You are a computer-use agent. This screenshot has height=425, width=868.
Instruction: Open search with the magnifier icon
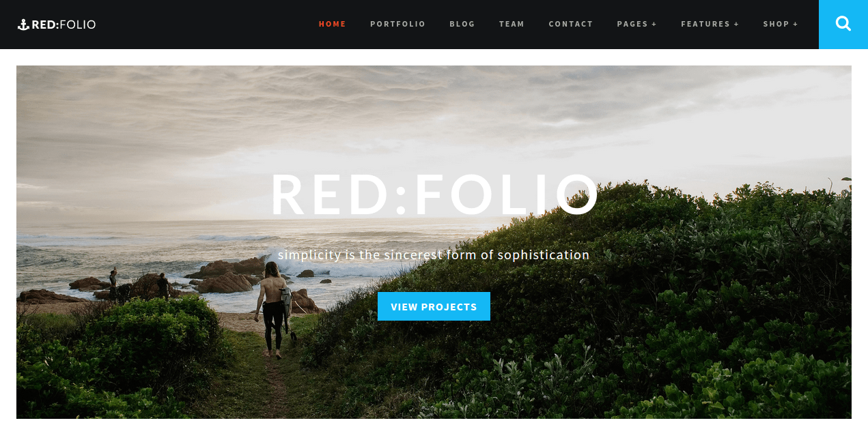[x=843, y=24]
